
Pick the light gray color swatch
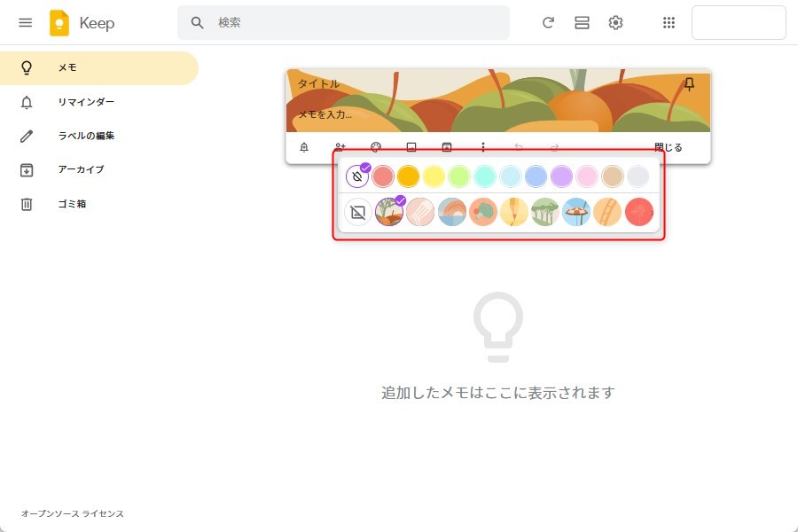[x=638, y=176]
